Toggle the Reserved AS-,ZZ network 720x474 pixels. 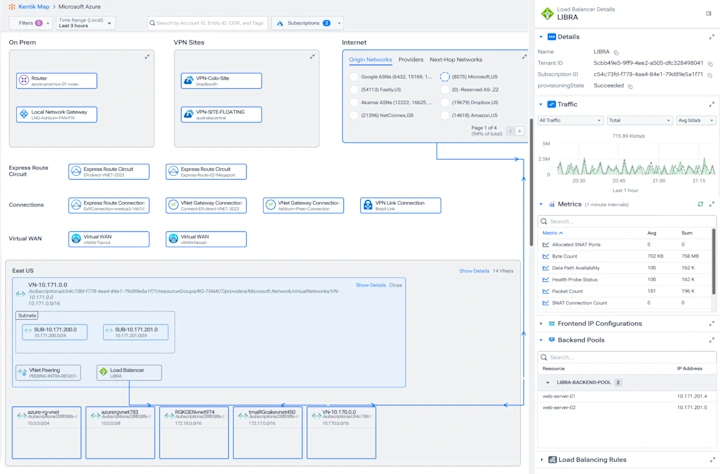[444, 90]
